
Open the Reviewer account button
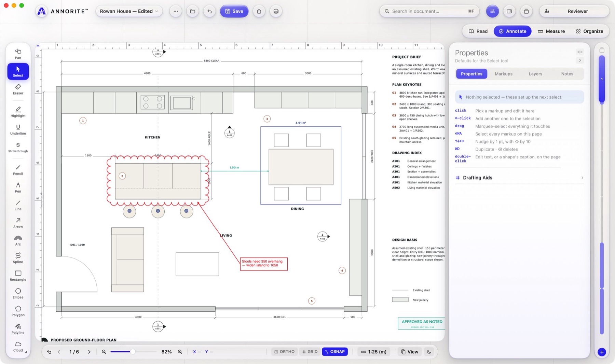[x=574, y=11]
